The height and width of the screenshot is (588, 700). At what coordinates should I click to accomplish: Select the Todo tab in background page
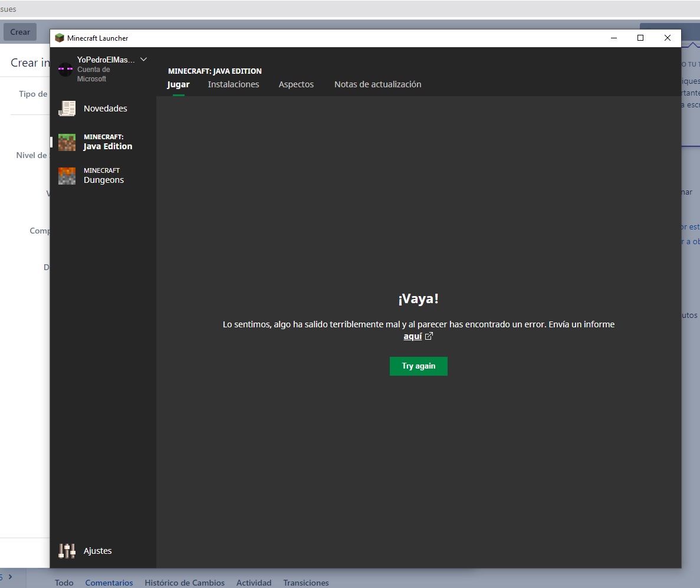coord(64,583)
